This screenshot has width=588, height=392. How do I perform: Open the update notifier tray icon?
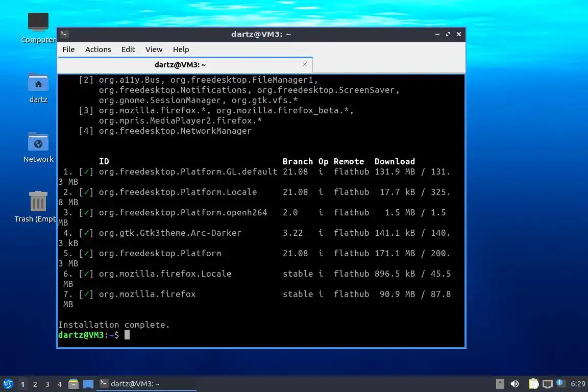pos(560,383)
